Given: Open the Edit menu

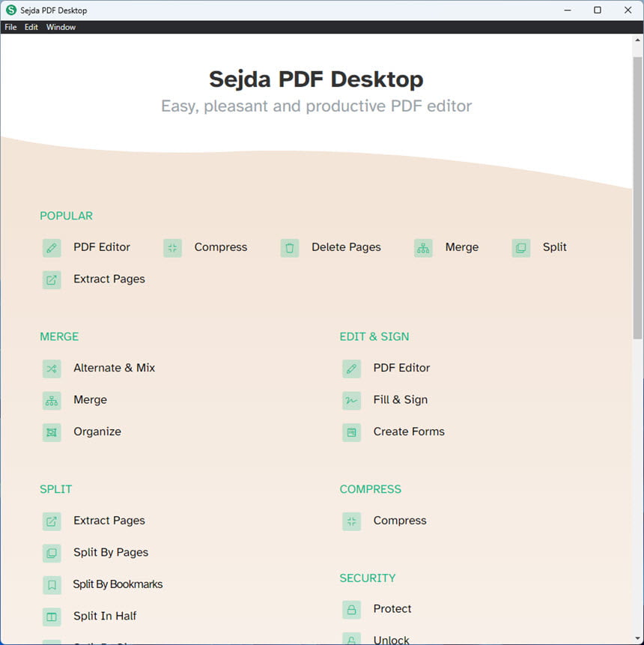Looking at the screenshot, I should point(31,27).
